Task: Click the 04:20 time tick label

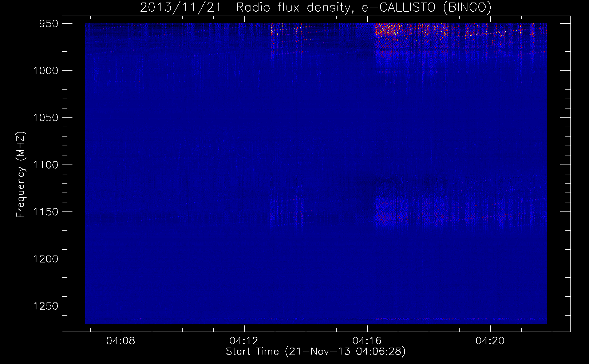Action: [490, 341]
